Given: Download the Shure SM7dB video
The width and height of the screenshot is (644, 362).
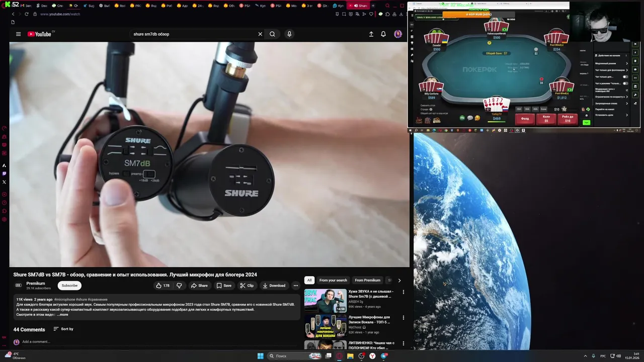Looking at the screenshot, I should pyautogui.click(x=274, y=286).
